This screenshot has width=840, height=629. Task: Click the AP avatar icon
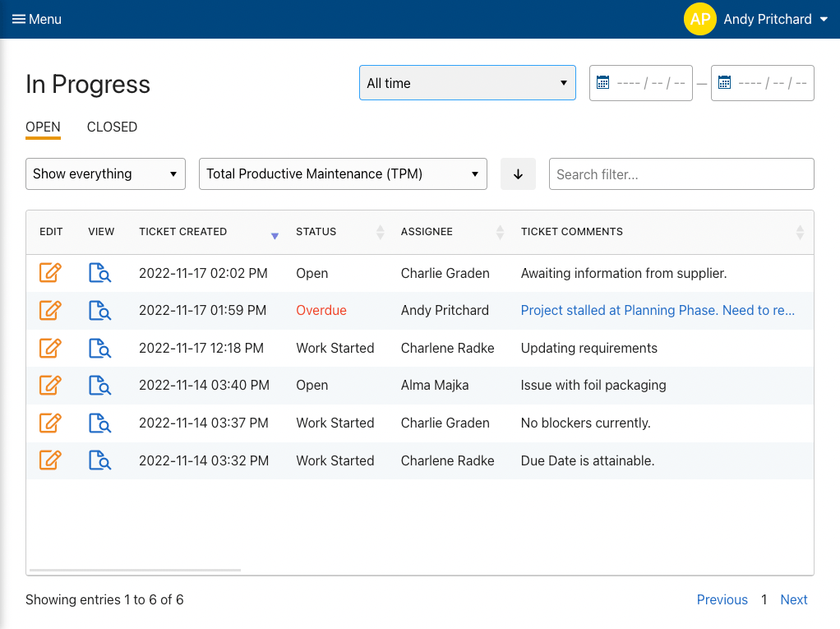tap(699, 18)
